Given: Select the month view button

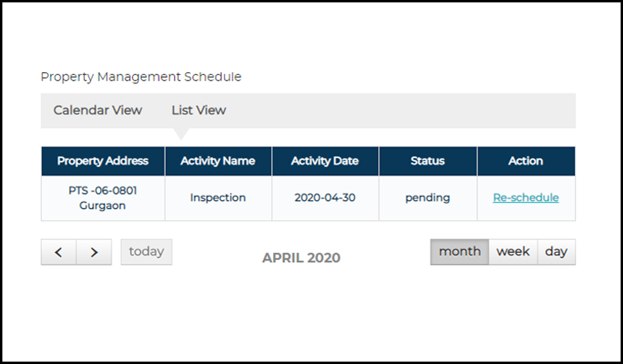Looking at the screenshot, I should (460, 252).
